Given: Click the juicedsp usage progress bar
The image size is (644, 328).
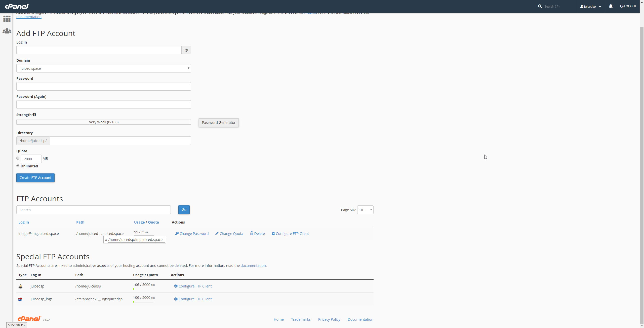Looking at the screenshot, I should click(143, 289).
